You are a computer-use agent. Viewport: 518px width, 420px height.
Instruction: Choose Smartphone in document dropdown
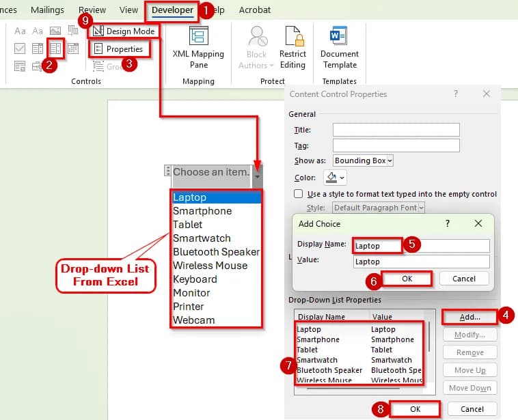217,210
